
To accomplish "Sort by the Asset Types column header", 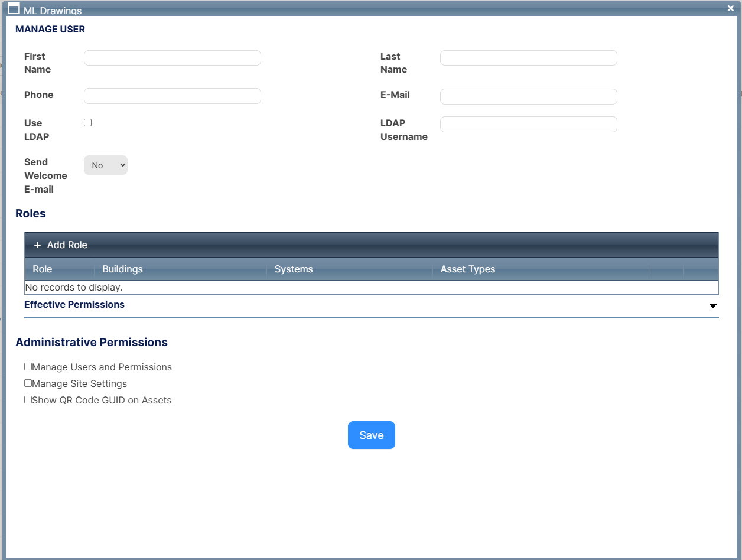I will (x=468, y=269).
